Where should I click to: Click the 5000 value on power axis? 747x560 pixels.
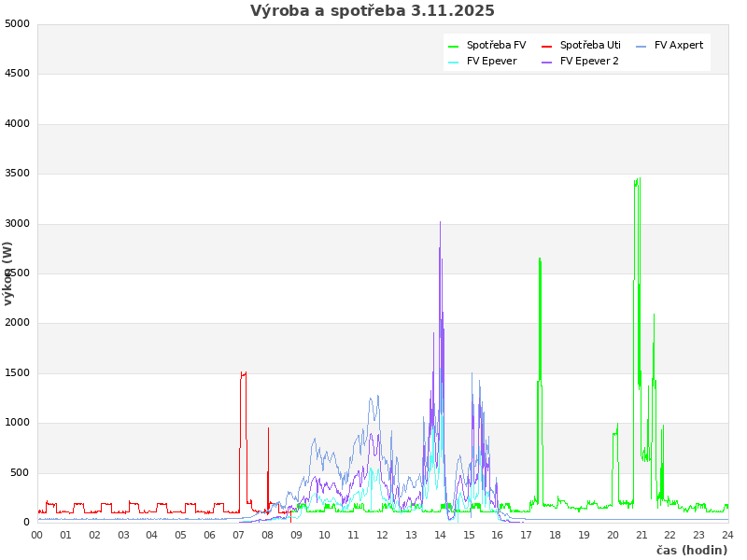[17, 23]
